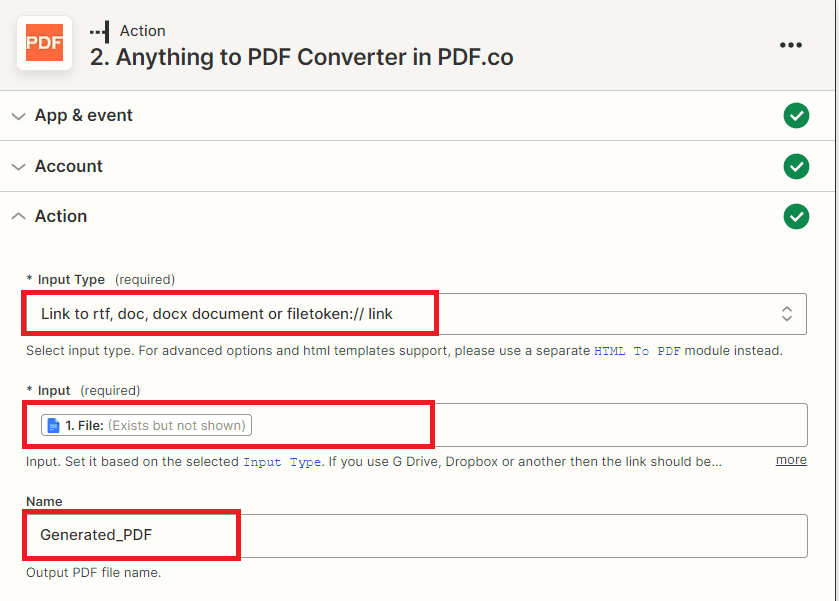Expand the App & event chevron
The width and height of the screenshot is (839, 601).
[x=18, y=116]
